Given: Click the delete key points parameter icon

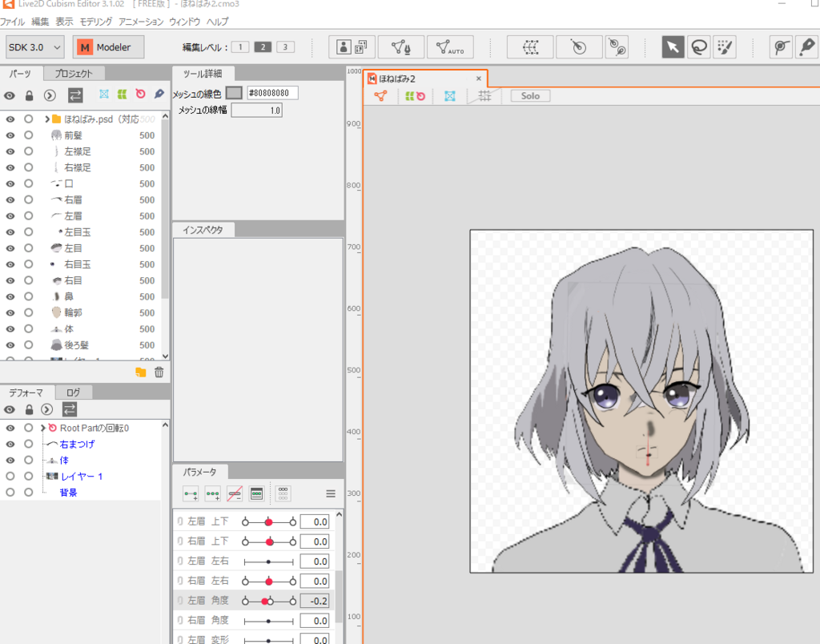Looking at the screenshot, I should click(x=235, y=493).
